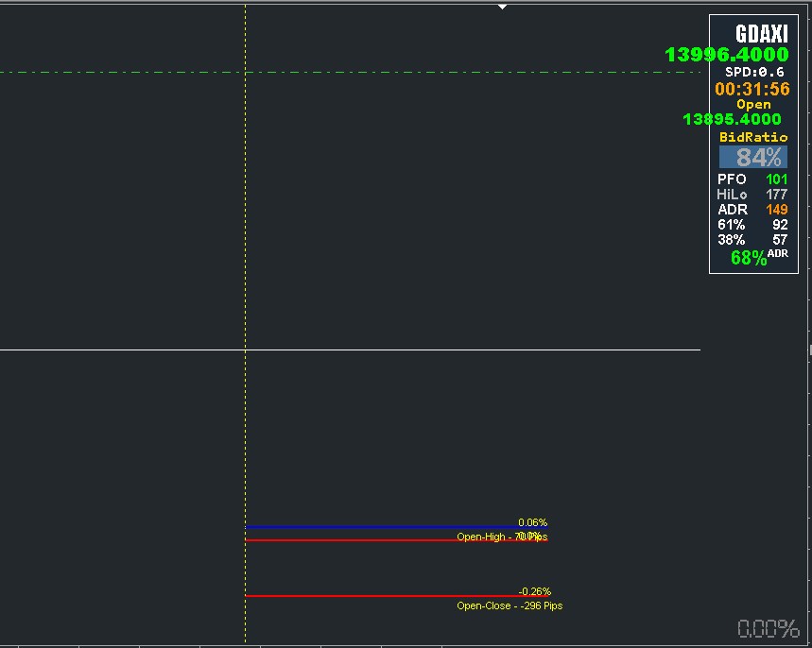This screenshot has width=812, height=648.
Task: Click the ADR row label beside 149
Action: pos(733,210)
